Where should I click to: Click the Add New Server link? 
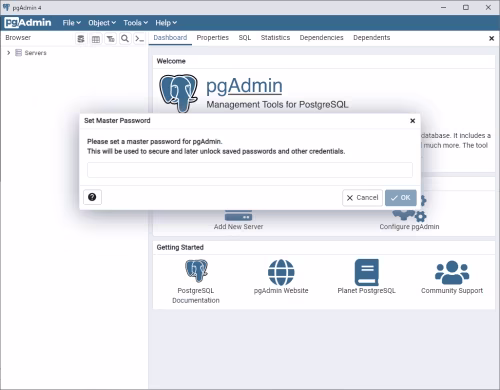[238, 227]
